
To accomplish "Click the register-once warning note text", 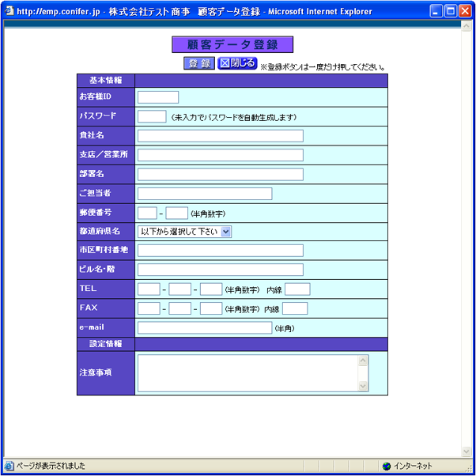I will tap(323, 66).
